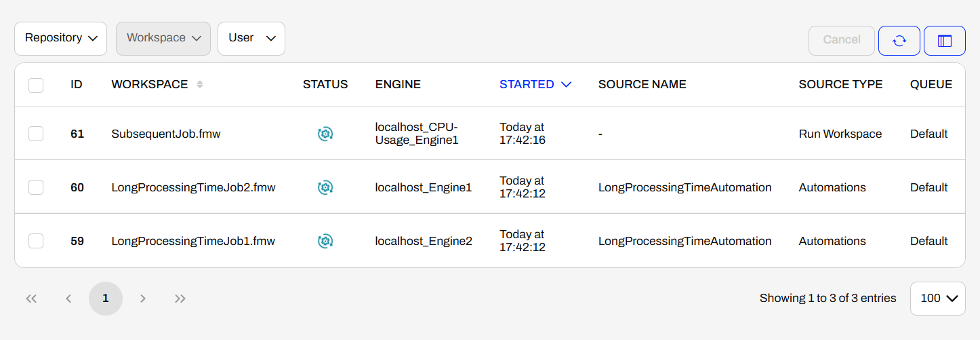Click the STATUS column header
The image size is (980, 340).
tap(325, 85)
